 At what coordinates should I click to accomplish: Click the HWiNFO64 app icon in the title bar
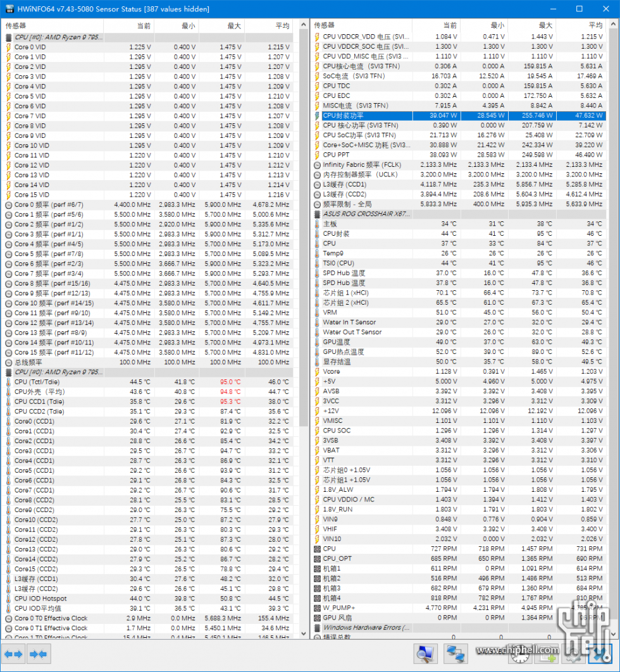coord(9,9)
